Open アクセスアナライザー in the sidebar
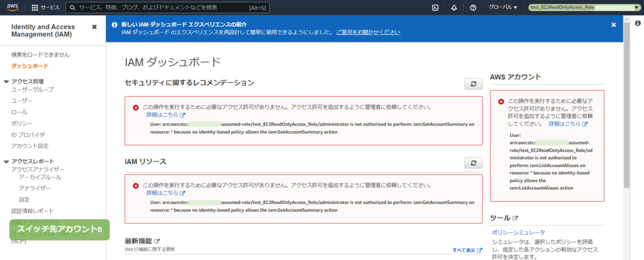The width and height of the screenshot is (644, 260). tap(38, 169)
